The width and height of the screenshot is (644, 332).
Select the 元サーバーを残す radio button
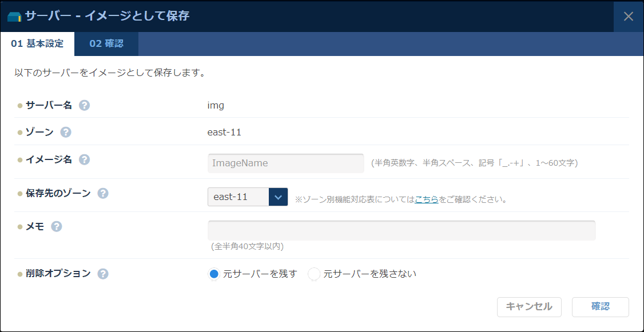[x=213, y=274]
